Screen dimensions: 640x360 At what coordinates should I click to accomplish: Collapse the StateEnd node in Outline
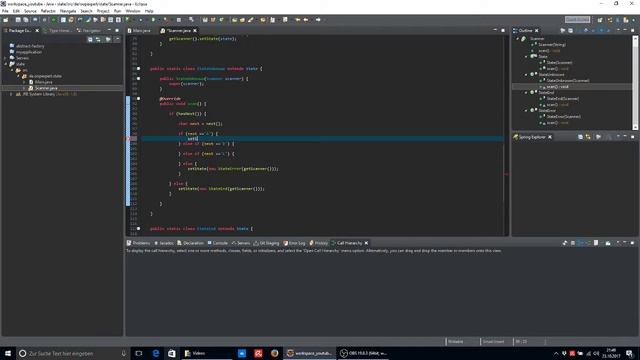tap(526, 93)
